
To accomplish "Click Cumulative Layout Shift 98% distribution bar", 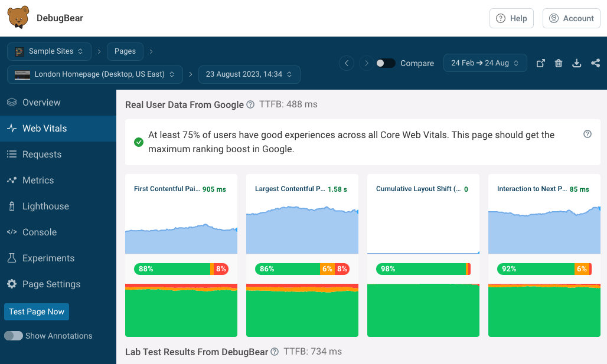I will [x=423, y=269].
